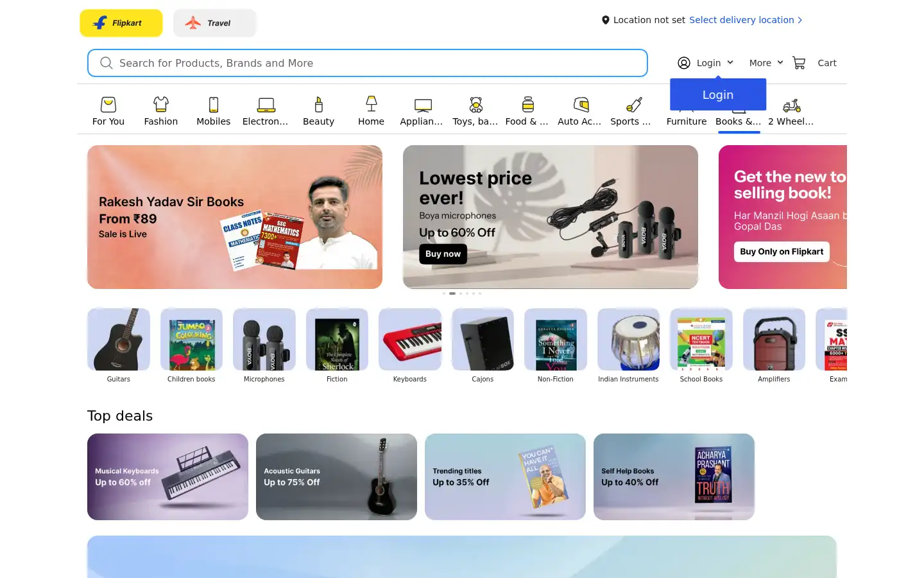This screenshot has height=578, width=924.
Task: Click the user profile icon beside Login
Action: point(684,63)
